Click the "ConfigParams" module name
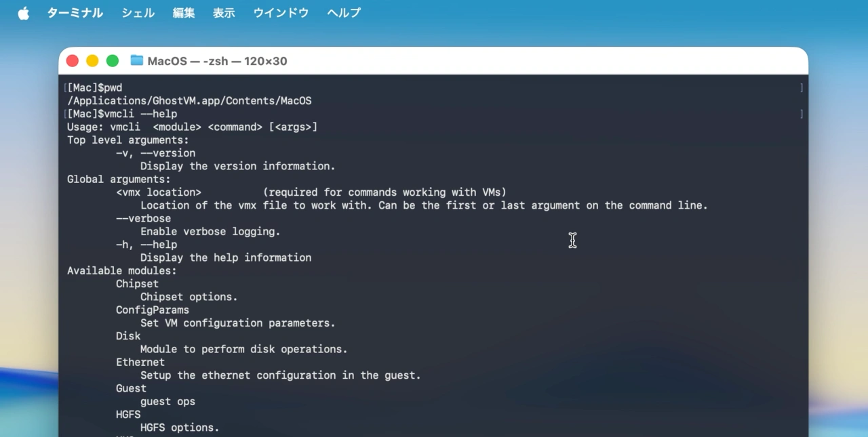The height and width of the screenshot is (437, 868). (153, 310)
